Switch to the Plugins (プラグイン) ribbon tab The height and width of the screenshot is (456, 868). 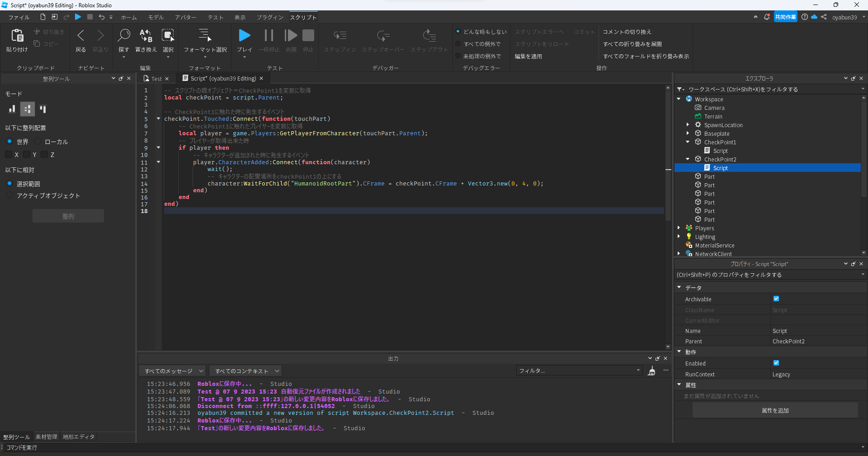(x=270, y=17)
